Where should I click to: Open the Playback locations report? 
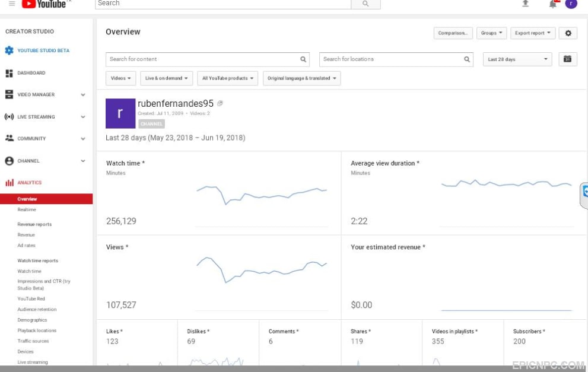point(37,330)
